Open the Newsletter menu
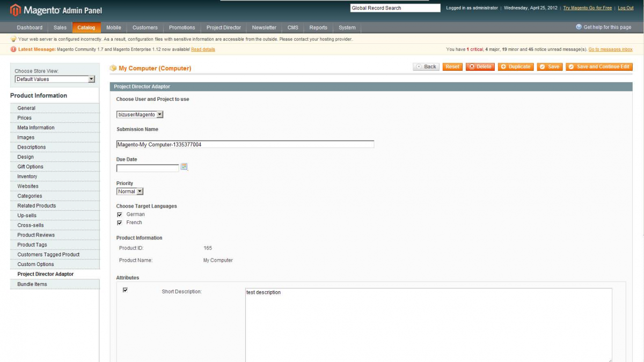644x362 pixels. (264, 27)
